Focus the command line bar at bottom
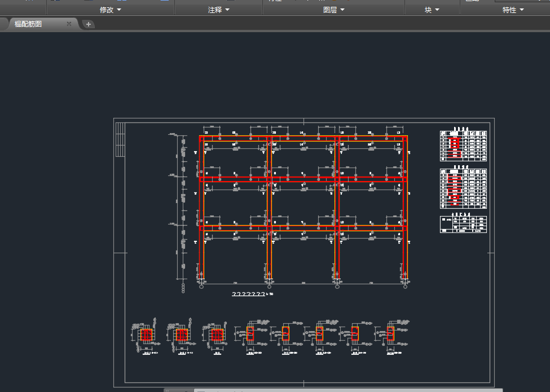The image size is (550, 392). pos(338,390)
